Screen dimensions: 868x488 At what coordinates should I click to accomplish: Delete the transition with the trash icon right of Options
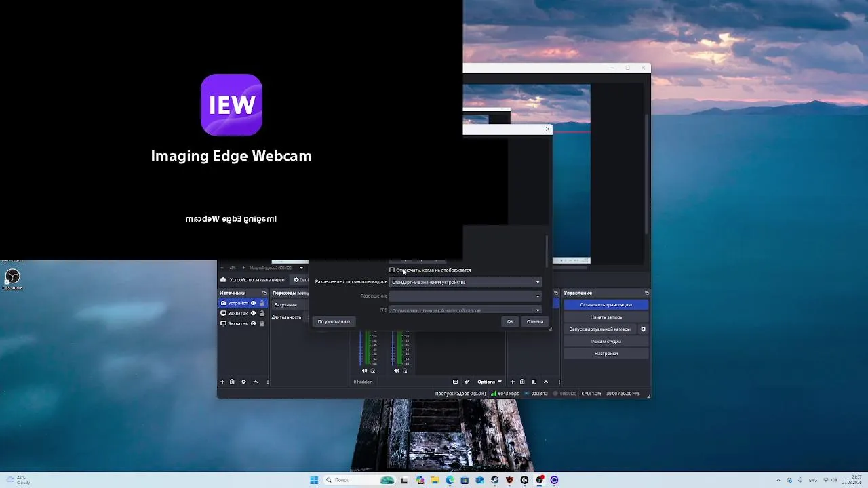click(522, 382)
